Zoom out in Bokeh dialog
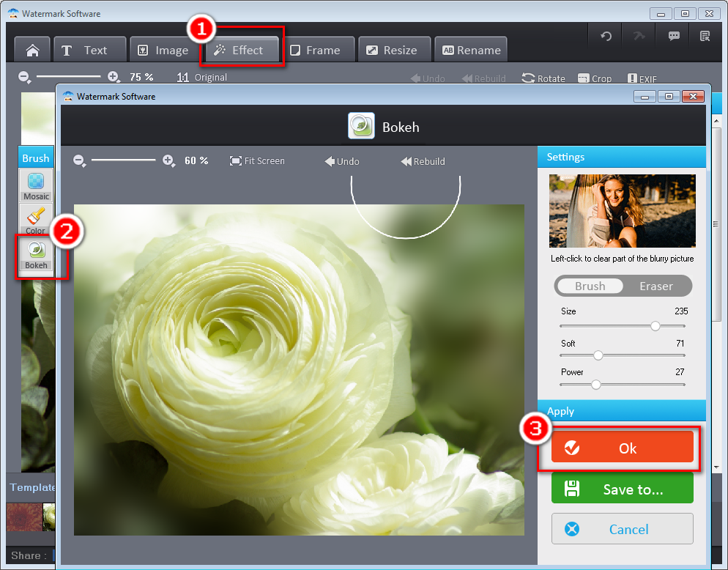Screen dimensions: 728x570 79,161
